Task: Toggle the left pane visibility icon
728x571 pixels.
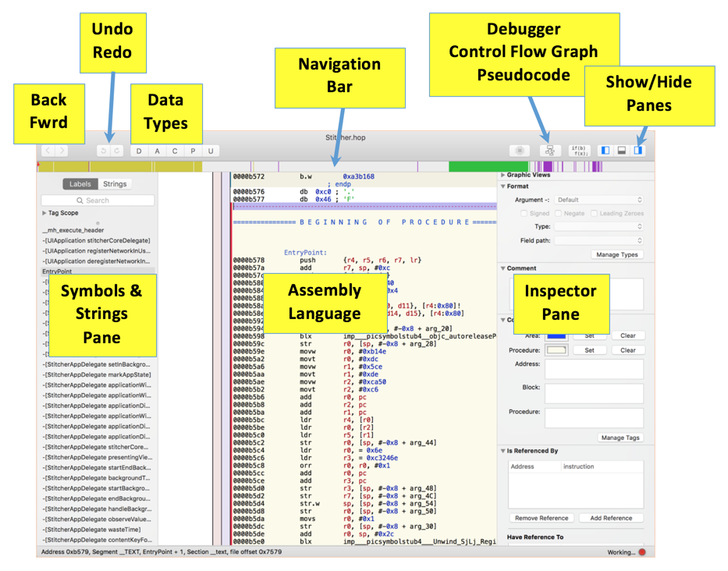Action: click(605, 151)
